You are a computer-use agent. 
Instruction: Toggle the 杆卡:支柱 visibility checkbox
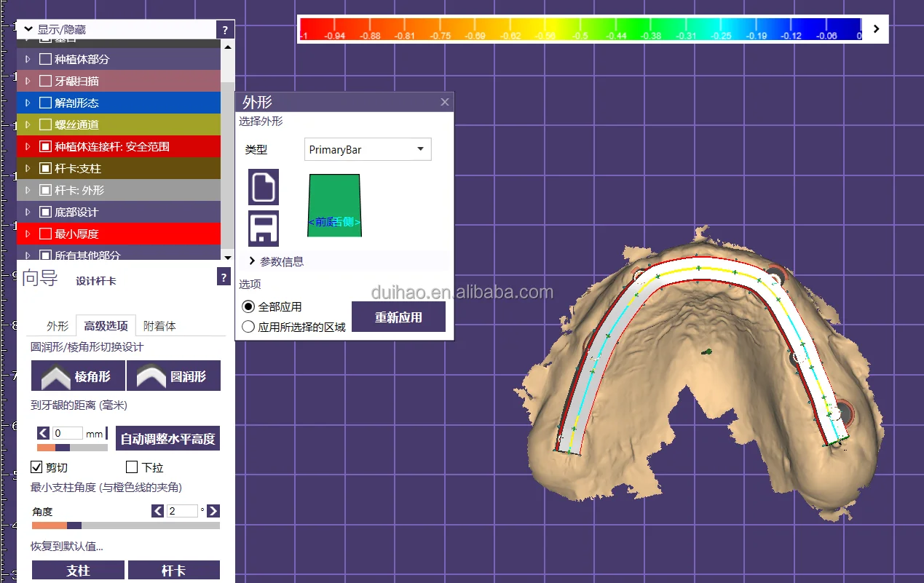45,168
